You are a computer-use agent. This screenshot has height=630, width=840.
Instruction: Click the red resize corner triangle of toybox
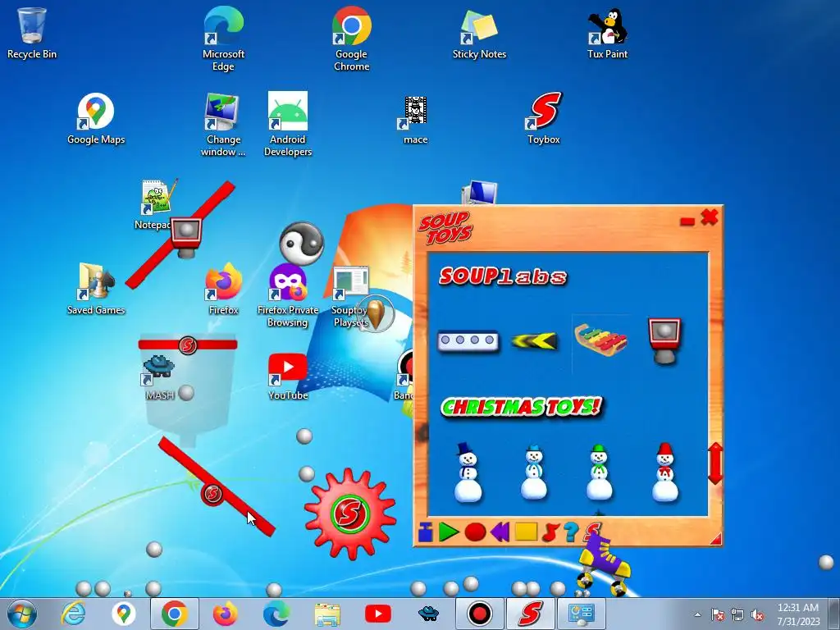[x=715, y=540]
